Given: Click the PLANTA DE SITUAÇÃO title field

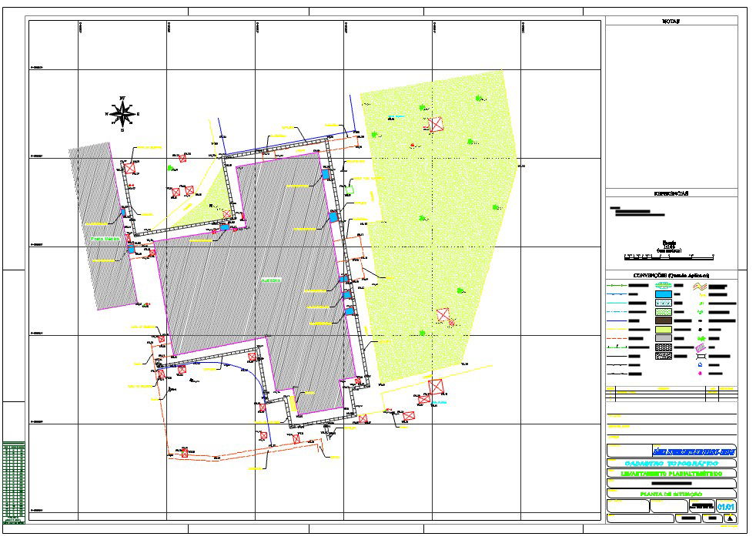Looking at the screenshot, I should pos(671,493).
